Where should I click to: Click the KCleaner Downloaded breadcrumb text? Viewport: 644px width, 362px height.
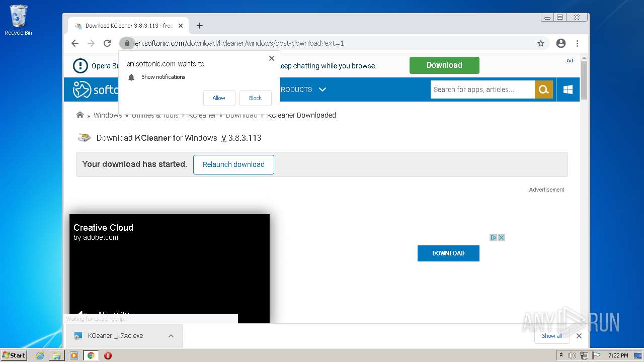(301, 115)
